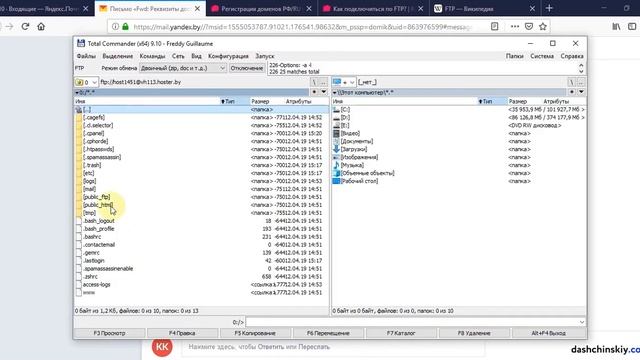Select the [..] parent folder entry

202,109
